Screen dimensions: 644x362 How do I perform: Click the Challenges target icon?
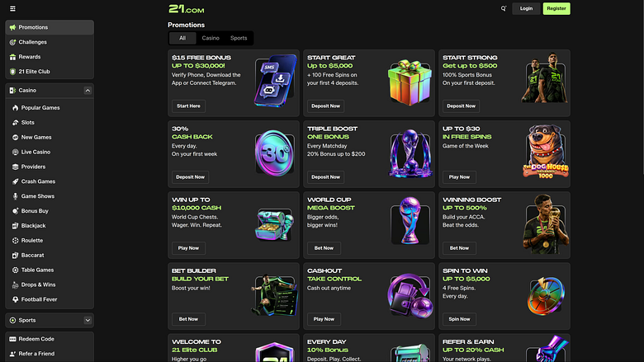pos(12,42)
